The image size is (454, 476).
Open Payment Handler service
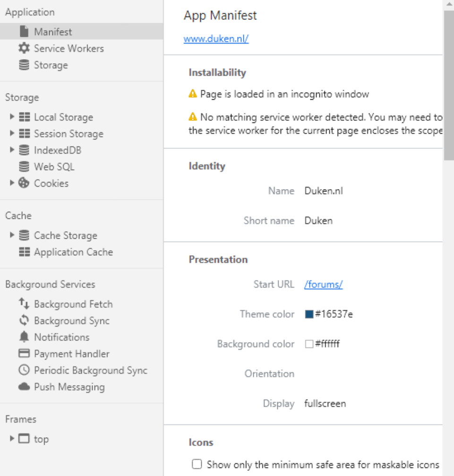pyautogui.click(x=82, y=354)
